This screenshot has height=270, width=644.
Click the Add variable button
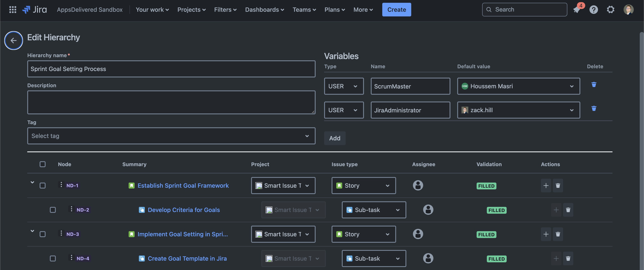click(335, 138)
